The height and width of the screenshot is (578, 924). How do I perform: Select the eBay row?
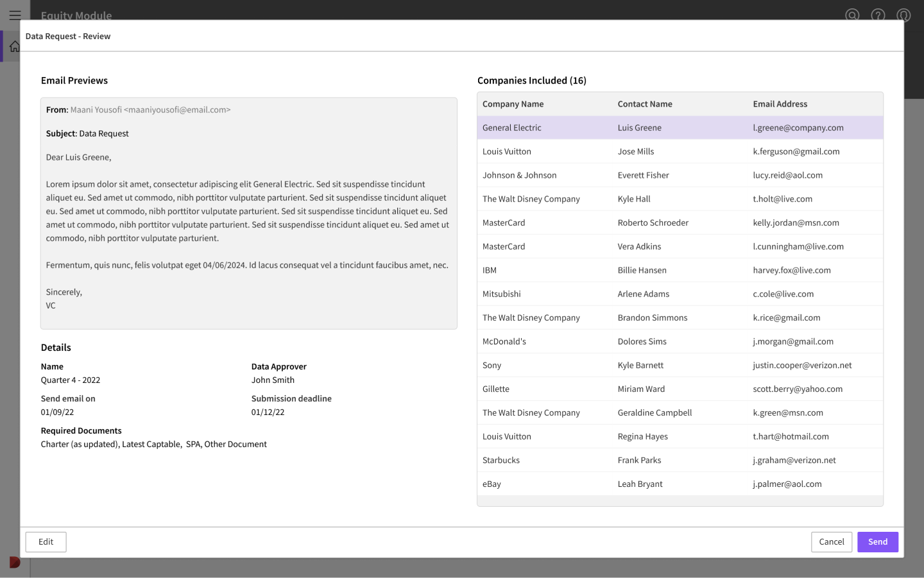coord(680,484)
